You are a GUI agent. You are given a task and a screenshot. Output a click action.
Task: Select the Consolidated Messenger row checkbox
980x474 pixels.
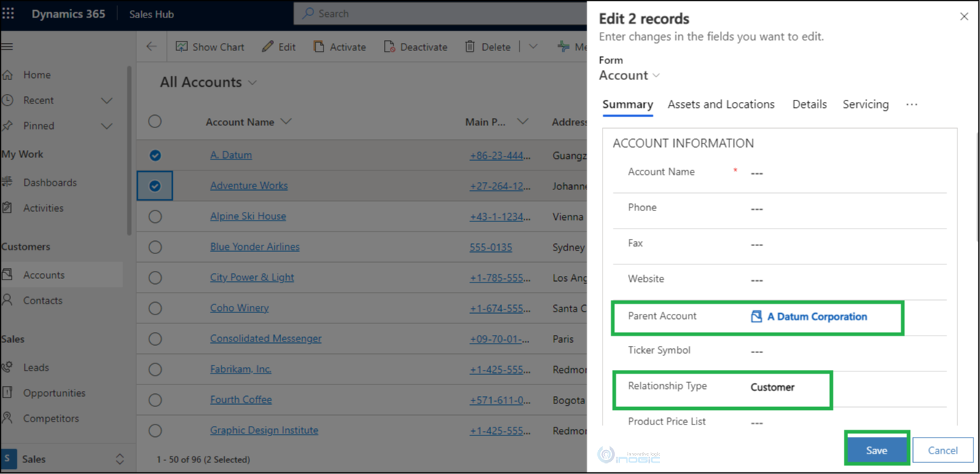(155, 339)
